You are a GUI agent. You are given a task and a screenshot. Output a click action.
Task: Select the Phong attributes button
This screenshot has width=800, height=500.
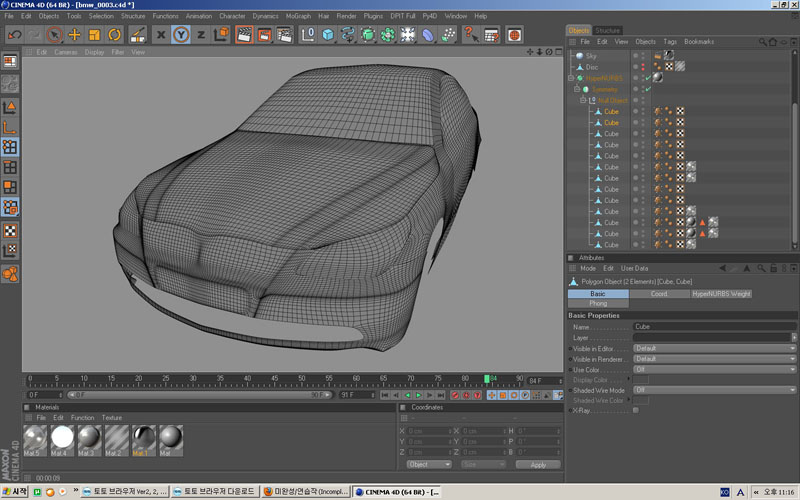coord(598,304)
